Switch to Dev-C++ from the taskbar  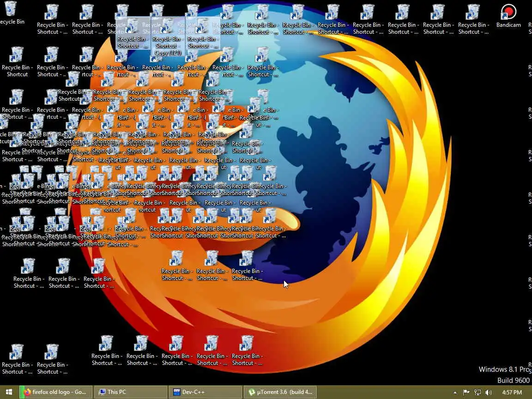click(x=205, y=392)
